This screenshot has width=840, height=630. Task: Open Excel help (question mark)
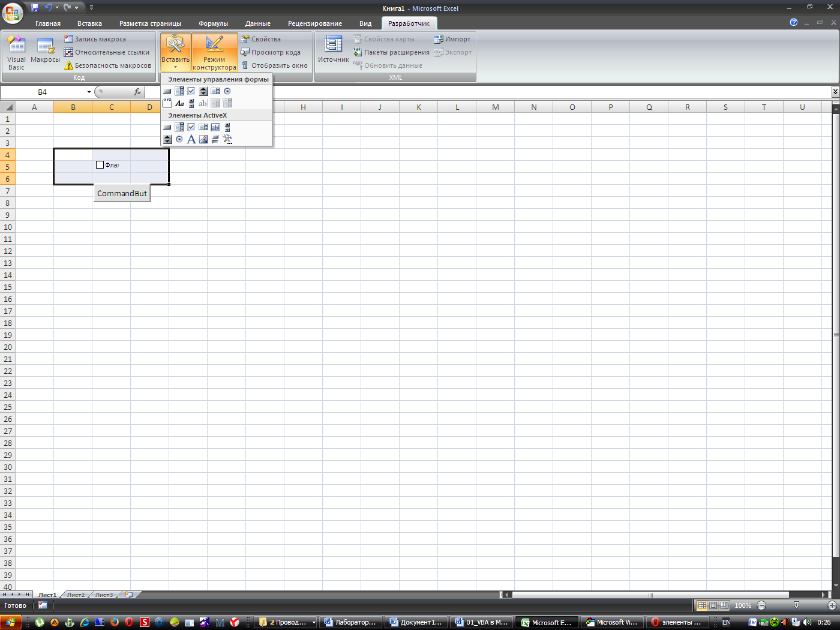[794, 22]
